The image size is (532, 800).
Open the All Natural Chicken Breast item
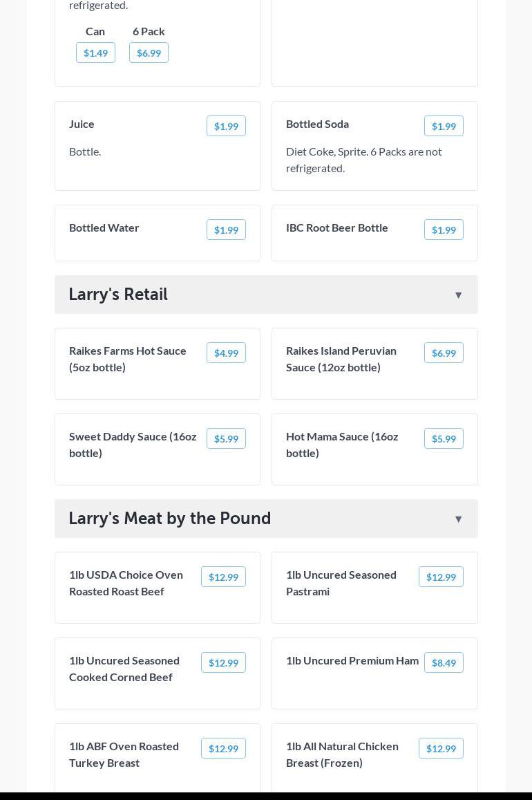[x=342, y=754]
